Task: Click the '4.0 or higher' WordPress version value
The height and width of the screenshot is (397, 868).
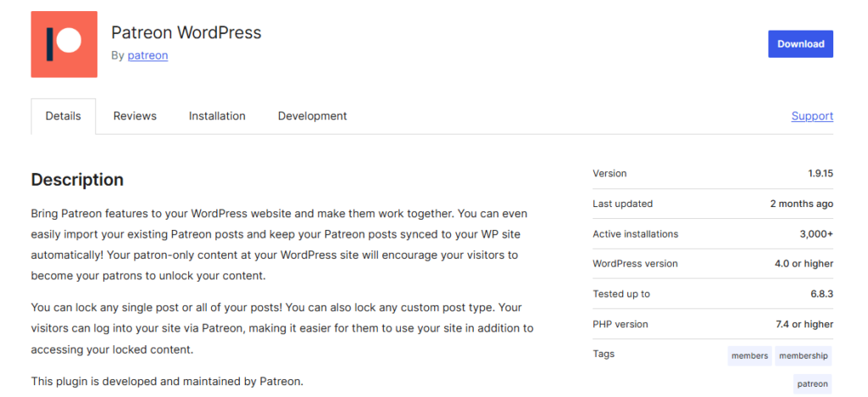Action: click(x=804, y=264)
